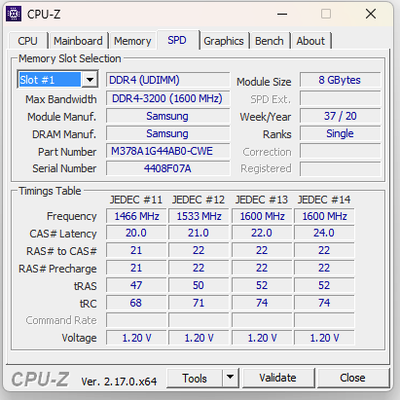Screen dimensions: 400x400
Task: Click the JEDEC #13 1600 MHz frequency cell
Action: pyautogui.click(x=262, y=216)
